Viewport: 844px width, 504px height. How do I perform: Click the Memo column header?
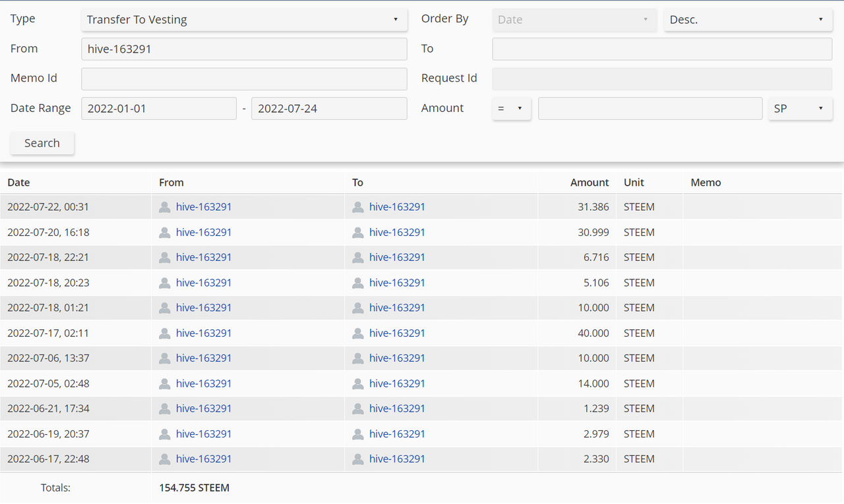pos(706,182)
